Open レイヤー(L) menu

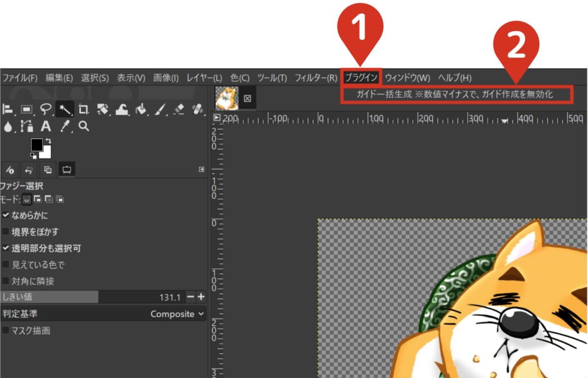click(x=204, y=78)
